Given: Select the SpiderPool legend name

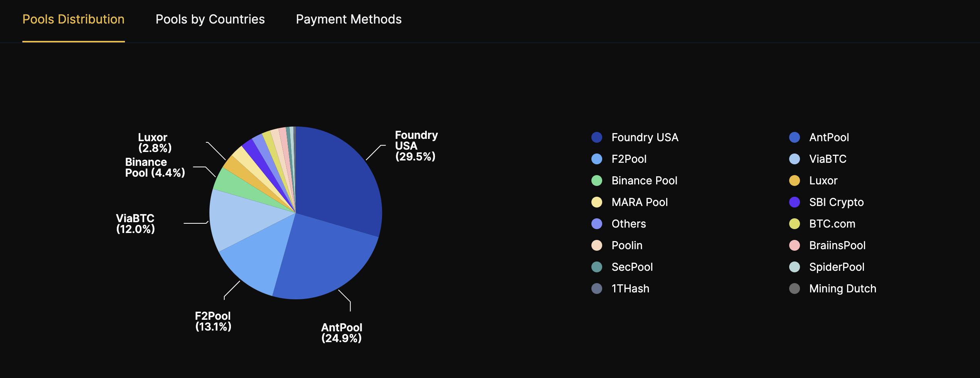Looking at the screenshot, I should click(x=837, y=267).
